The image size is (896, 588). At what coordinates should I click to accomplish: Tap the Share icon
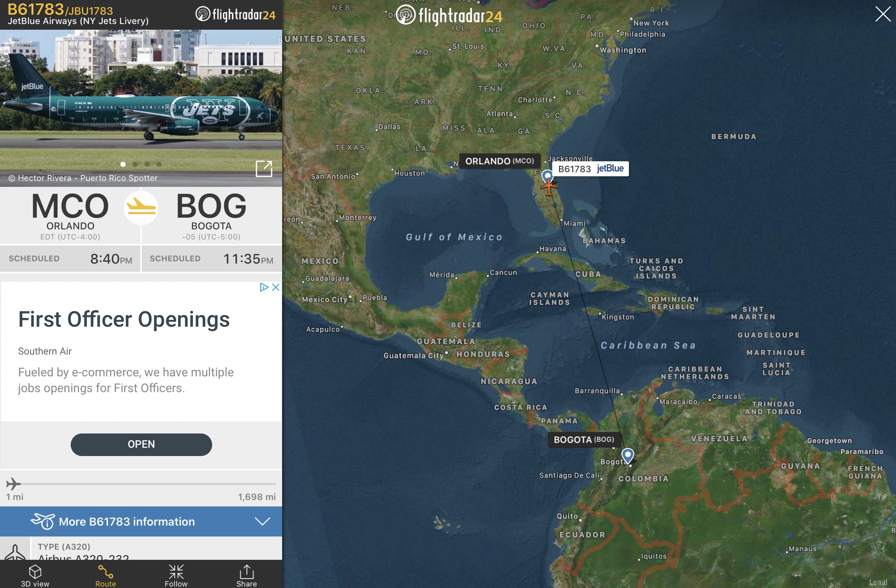(247, 571)
